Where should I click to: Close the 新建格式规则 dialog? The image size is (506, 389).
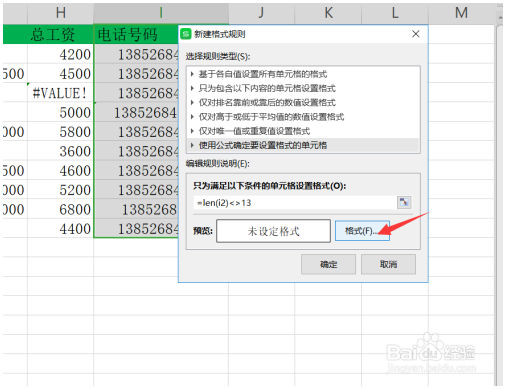[x=415, y=34]
